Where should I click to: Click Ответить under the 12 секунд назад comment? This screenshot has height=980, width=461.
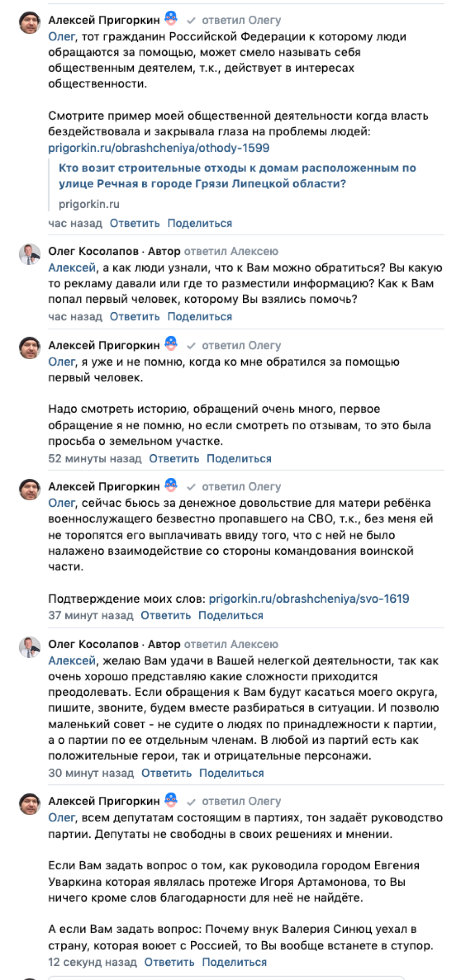(169, 962)
